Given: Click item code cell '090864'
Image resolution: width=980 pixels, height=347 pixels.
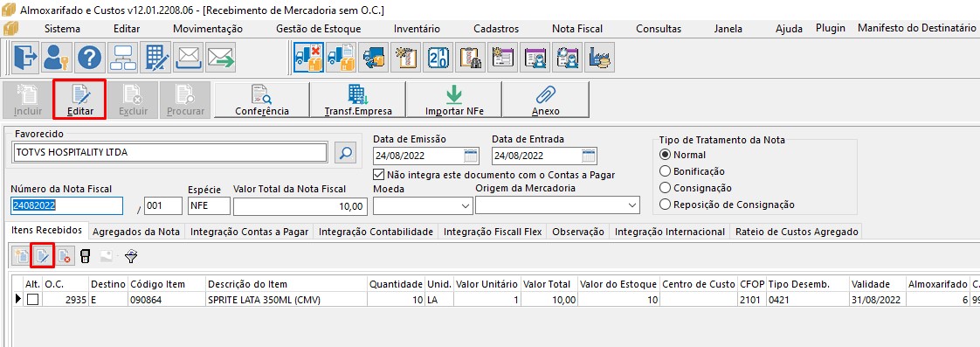Looking at the screenshot, I should (x=166, y=300).
